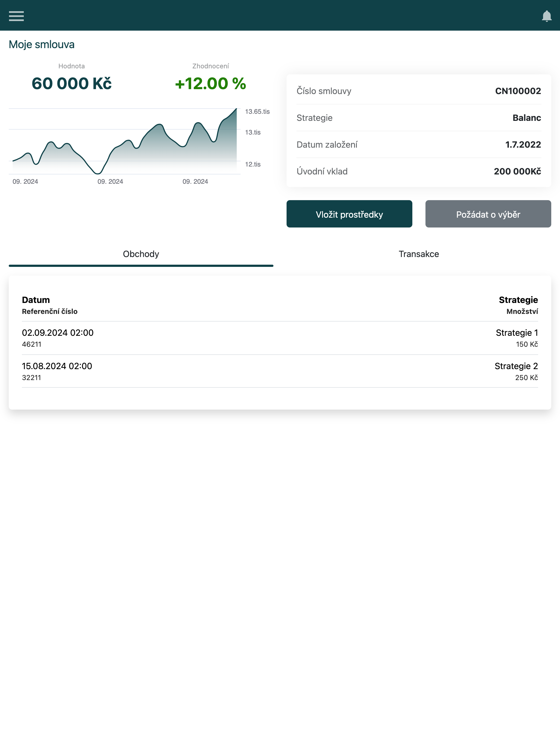Click the Množství subheader

[522, 311]
